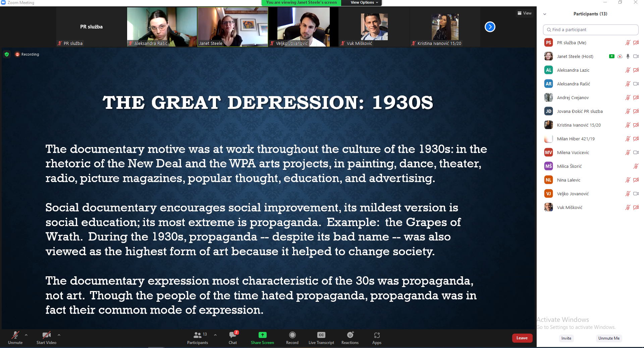The height and width of the screenshot is (348, 644).
Task: Select Vuk Mišković video thumbnail
Action: tap(374, 27)
